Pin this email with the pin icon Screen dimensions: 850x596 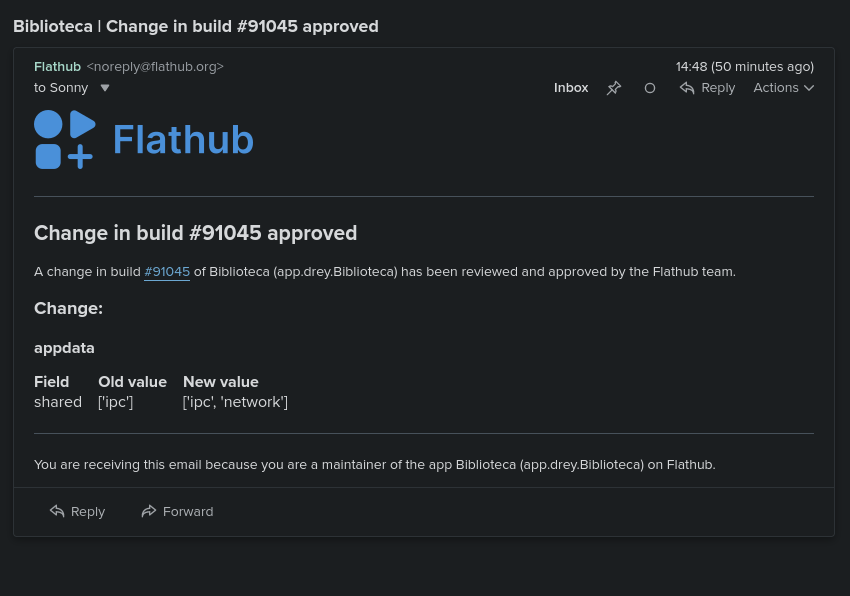coord(614,88)
